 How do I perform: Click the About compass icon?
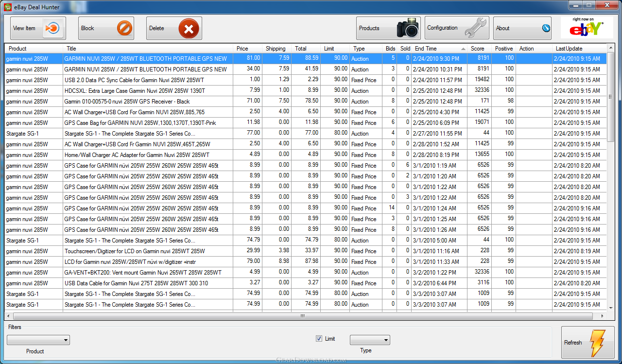click(546, 28)
